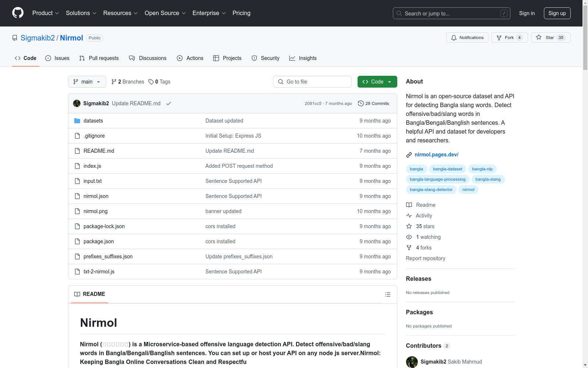Click the Contributors heading link
Image resolution: width=588 pixels, height=368 pixels.
click(428, 346)
